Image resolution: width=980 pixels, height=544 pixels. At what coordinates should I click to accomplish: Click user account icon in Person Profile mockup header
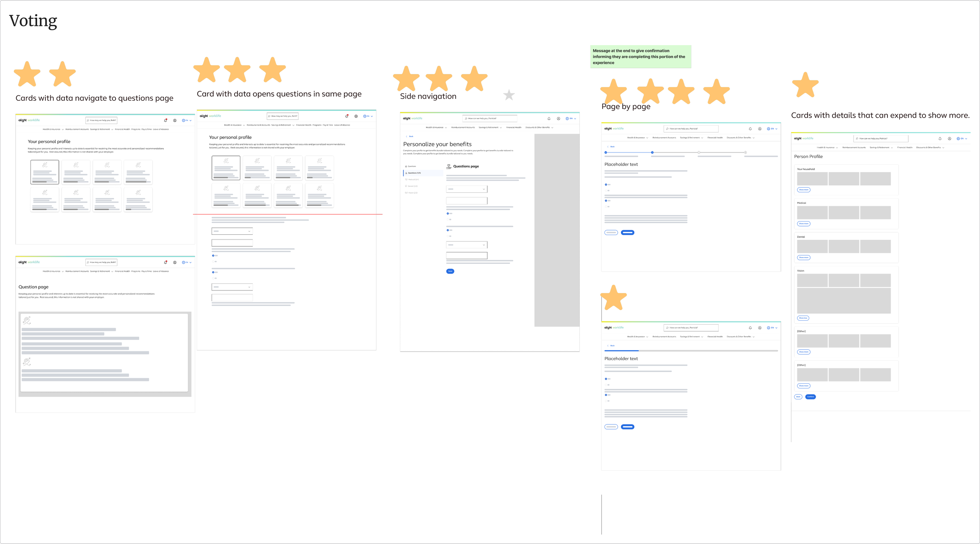click(x=949, y=139)
